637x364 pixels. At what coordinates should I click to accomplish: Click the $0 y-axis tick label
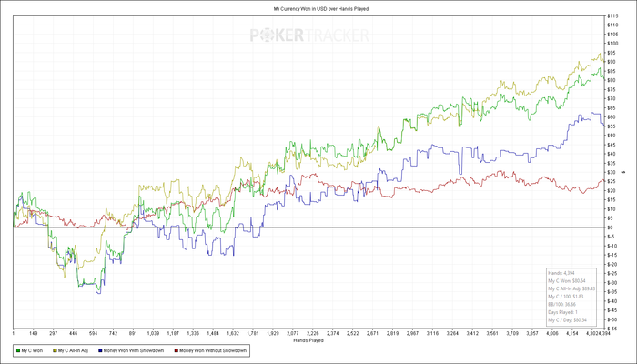tap(611, 227)
